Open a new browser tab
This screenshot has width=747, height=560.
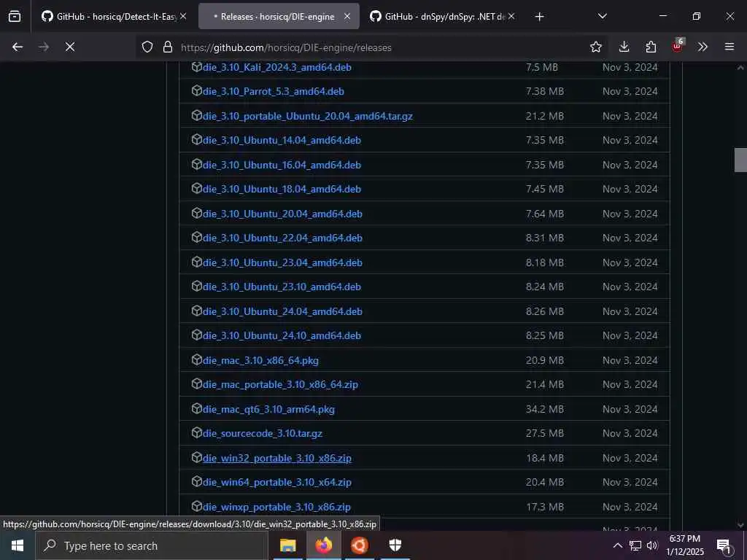pos(539,17)
